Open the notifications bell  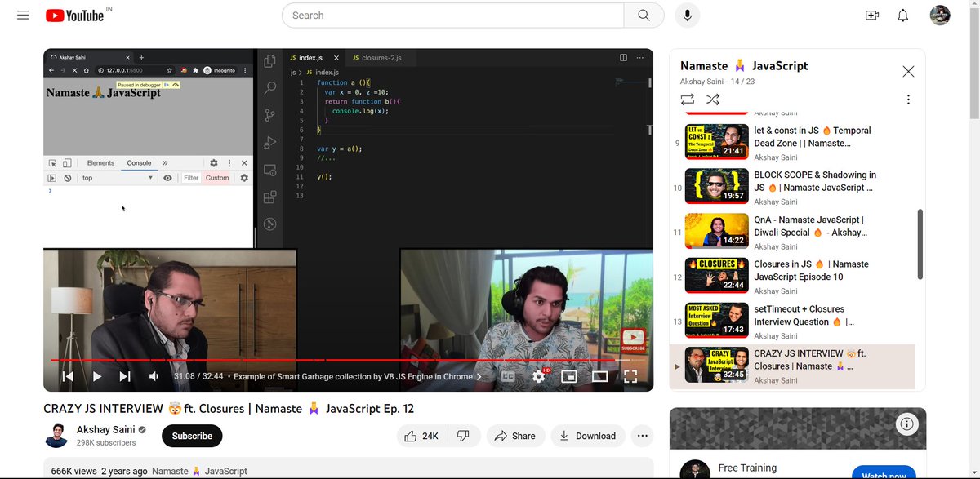point(903,16)
